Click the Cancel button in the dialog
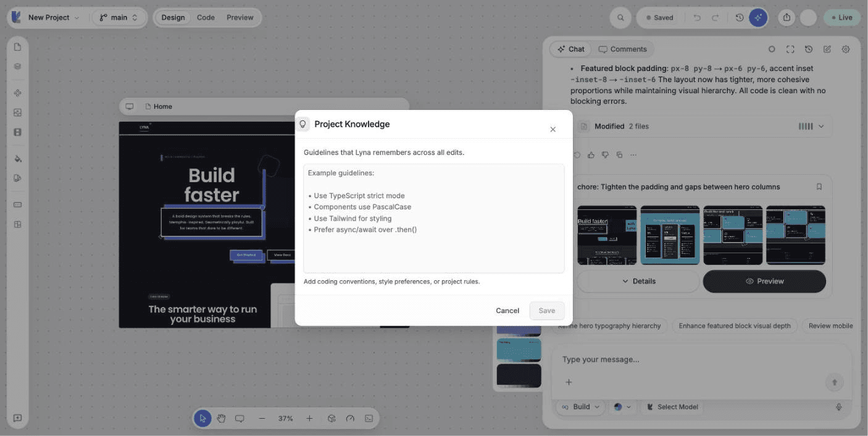The width and height of the screenshot is (868, 436). click(507, 311)
